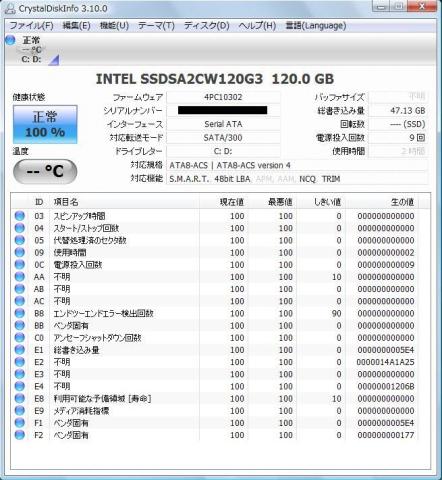This screenshot has height=480, width=442.
Task: Click the TRIM feature text
Action: point(331,179)
